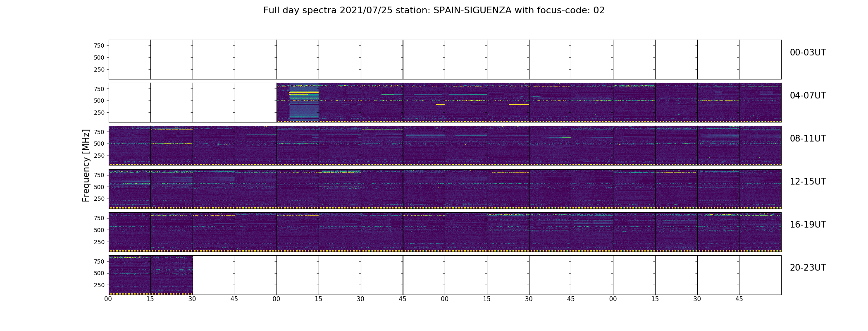Image resolution: width=868 pixels, height=331 pixels.
Task: Click the bright spectrogram burst in the 04-07UT row
Action: tap(304, 101)
